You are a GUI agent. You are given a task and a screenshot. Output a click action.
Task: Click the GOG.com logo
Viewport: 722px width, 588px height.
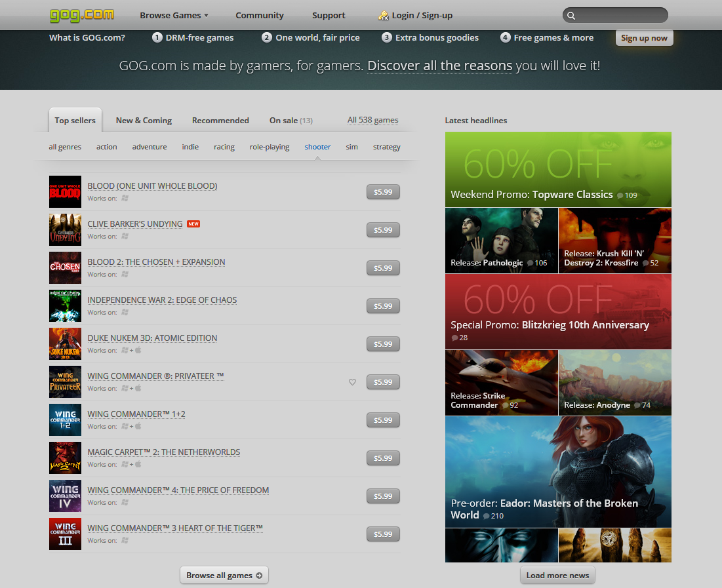82,14
